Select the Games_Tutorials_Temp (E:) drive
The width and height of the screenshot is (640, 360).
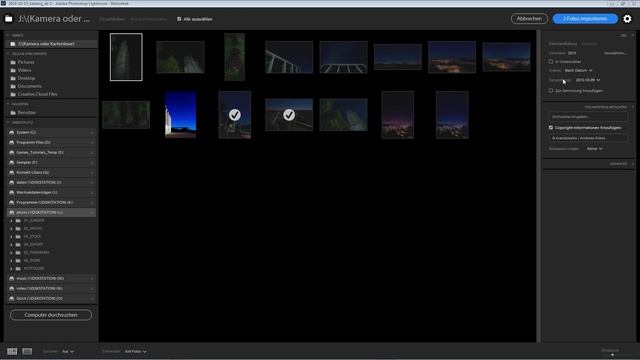click(x=51, y=152)
